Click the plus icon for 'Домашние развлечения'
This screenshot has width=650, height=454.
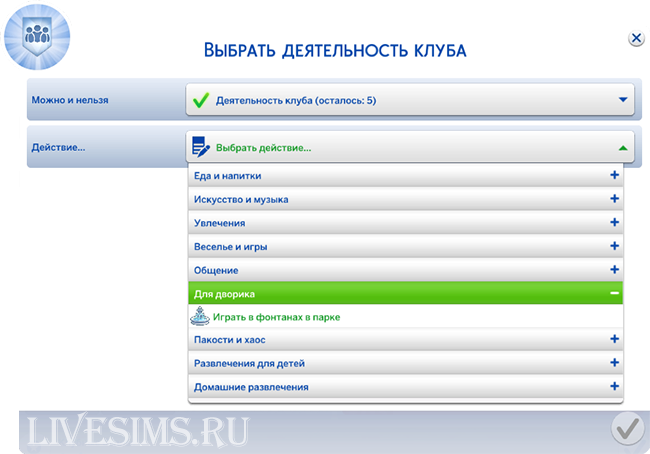click(614, 386)
